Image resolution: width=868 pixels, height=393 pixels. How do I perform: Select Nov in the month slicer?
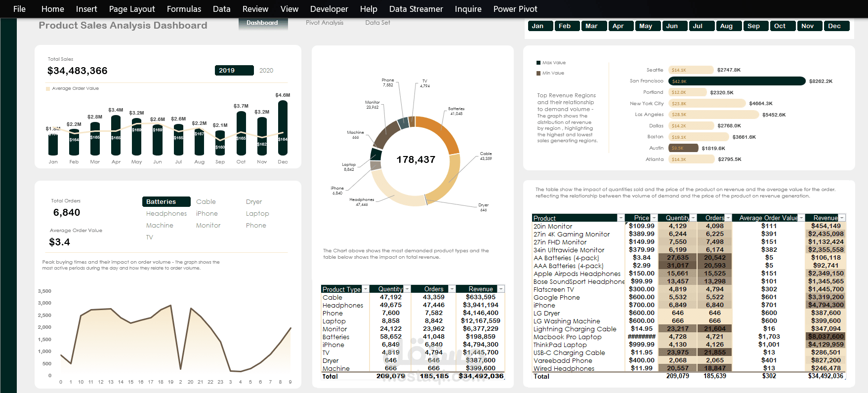810,26
